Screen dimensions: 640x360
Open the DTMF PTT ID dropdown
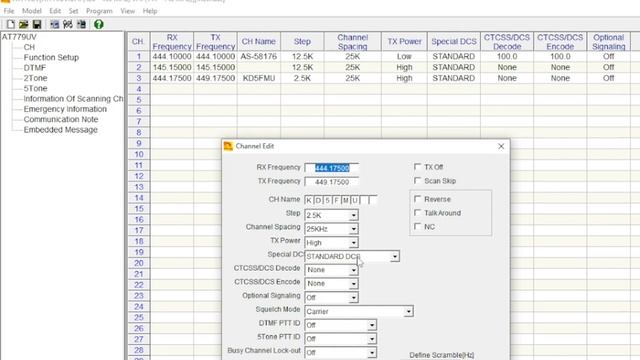click(x=371, y=325)
